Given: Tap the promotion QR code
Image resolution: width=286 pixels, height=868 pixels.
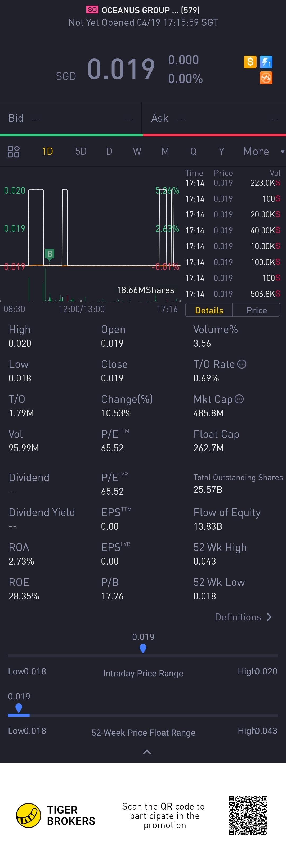Looking at the screenshot, I should [248, 815].
